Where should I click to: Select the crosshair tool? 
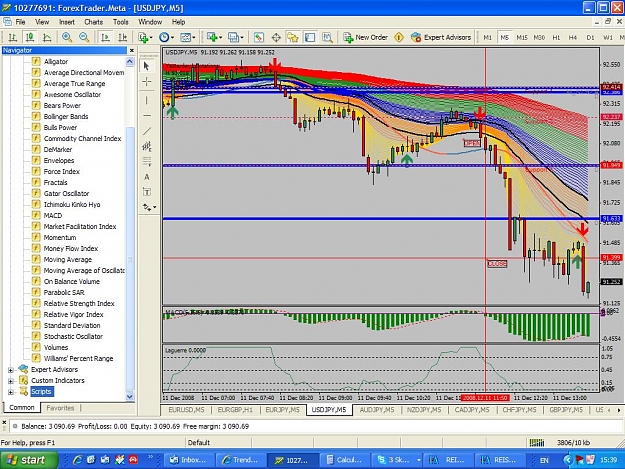pyautogui.click(x=147, y=82)
